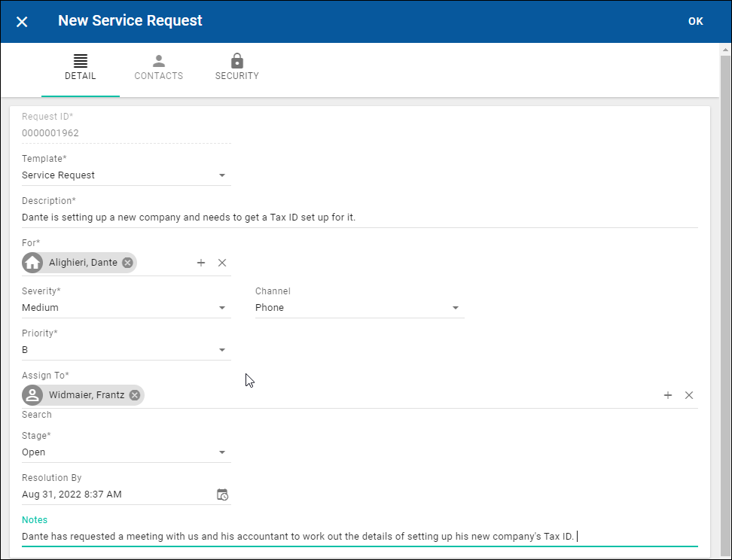This screenshot has height=560, width=732.
Task: Expand the Template dropdown
Action: point(222,175)
